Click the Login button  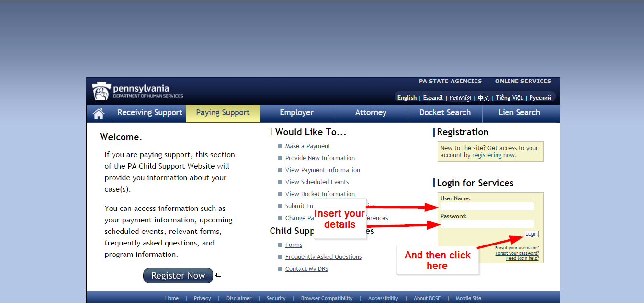pos(531,234)
